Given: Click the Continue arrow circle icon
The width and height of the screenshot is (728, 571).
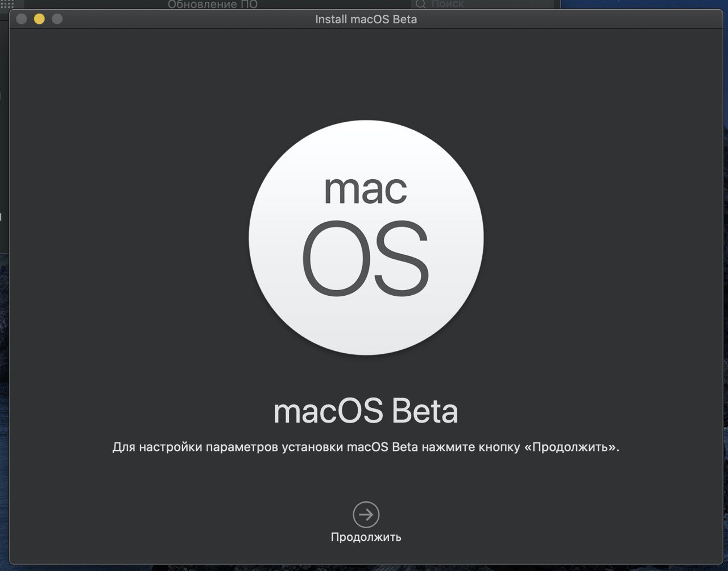Looking at the screenshot, I should coord(366,515).
